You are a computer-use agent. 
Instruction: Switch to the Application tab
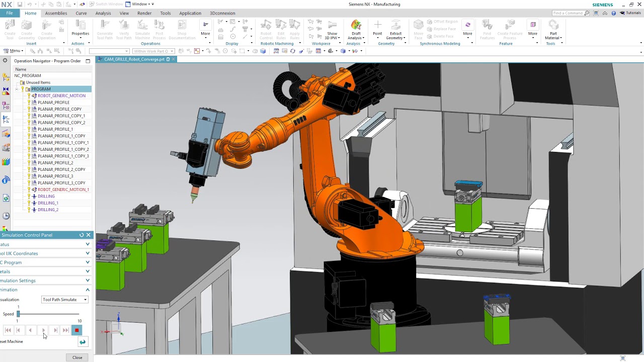point(190,13)
